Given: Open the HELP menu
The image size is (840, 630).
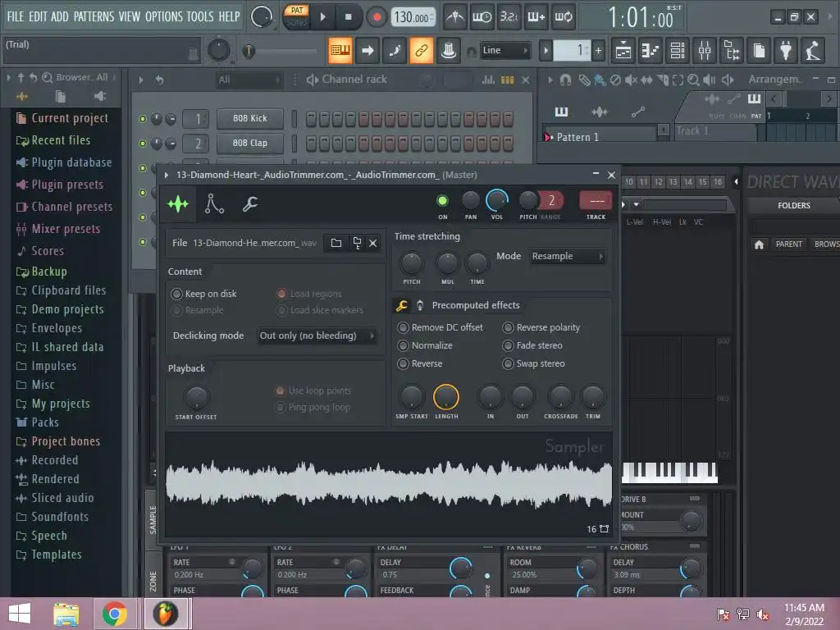Looking at the screenshot, I should click(230, 16).
